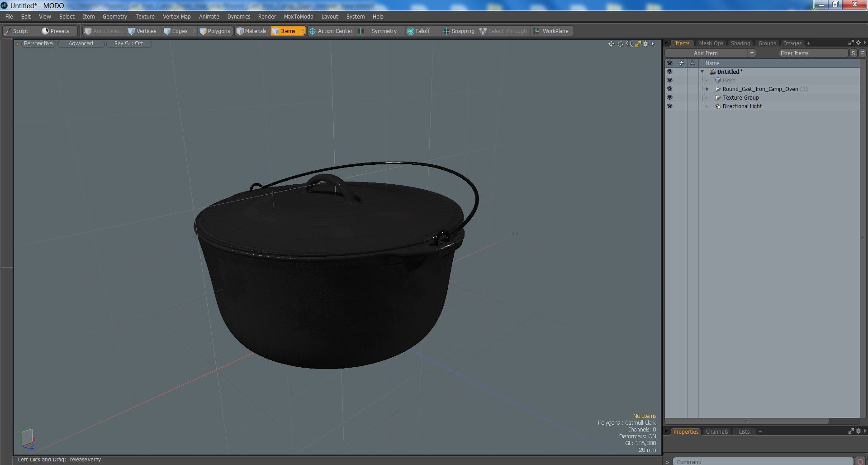Switch to Polygons selection mode
This screenshot has width=868, height=465.
click(215, 31)
